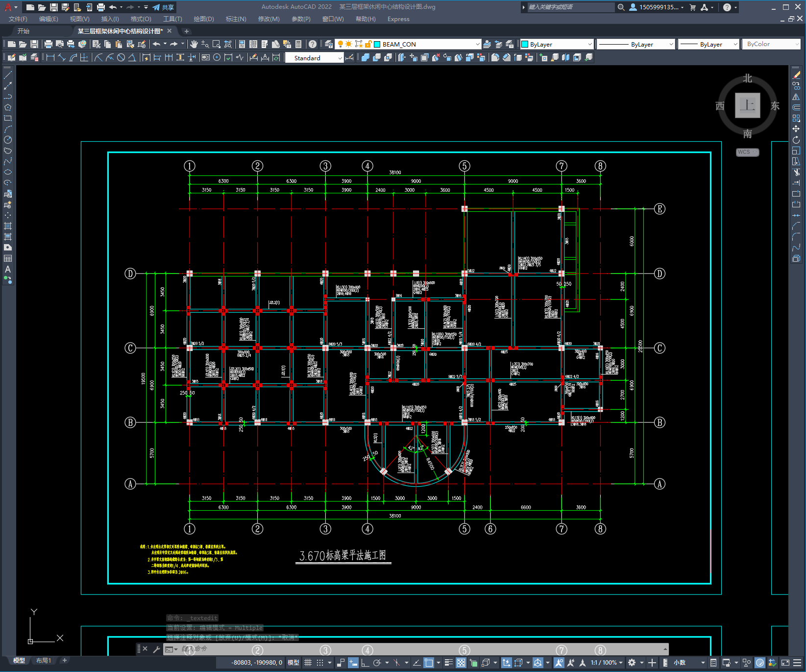
Task: Open the QuickCalc calculator icon
Action: pyautogui.click(x=298, y=44)
